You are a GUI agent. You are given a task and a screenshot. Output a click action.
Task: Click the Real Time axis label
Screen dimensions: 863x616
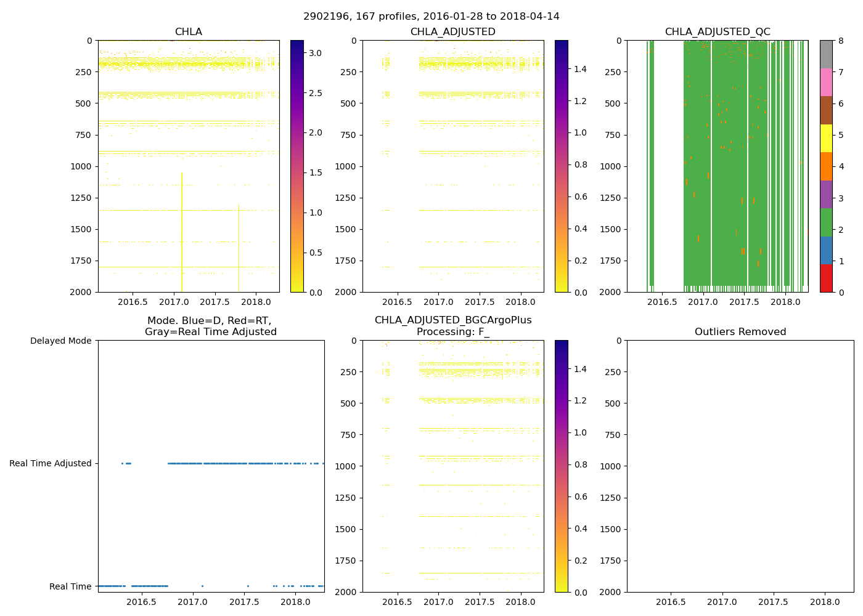pyautogui.click(x=70, y=586)
